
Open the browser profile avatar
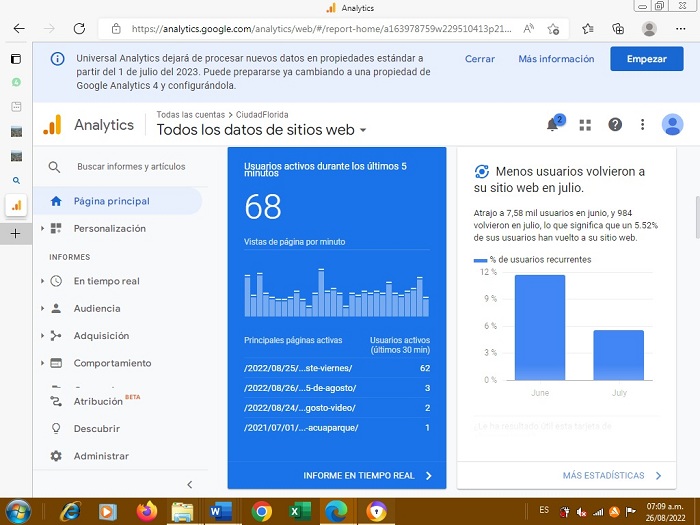(649, 29)
